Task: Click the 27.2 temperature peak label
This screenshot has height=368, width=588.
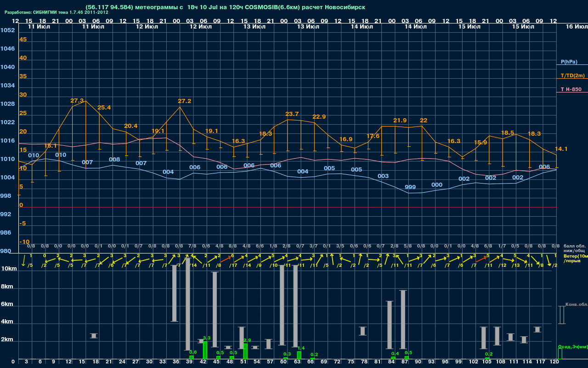Action: pyautogui.click(x=184, y=101)
